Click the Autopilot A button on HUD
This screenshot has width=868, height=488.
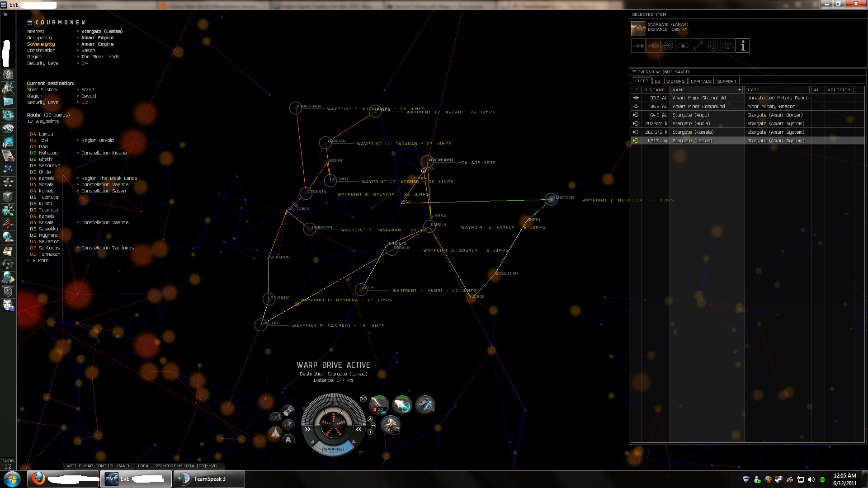click(288, 440)
